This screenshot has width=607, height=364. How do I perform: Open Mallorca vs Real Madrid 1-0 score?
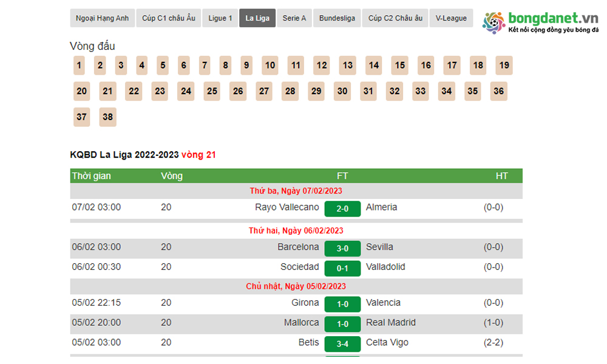pyautogui.click(x=342, y=324)
